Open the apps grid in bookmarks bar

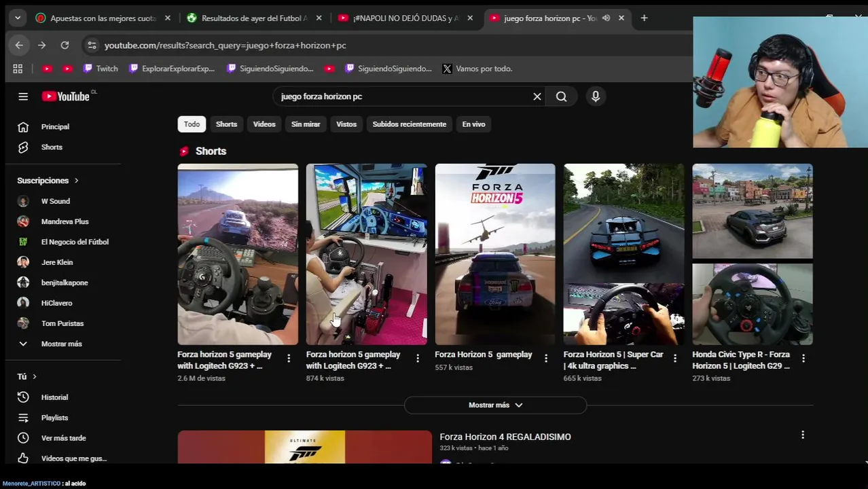click(18, 69)
